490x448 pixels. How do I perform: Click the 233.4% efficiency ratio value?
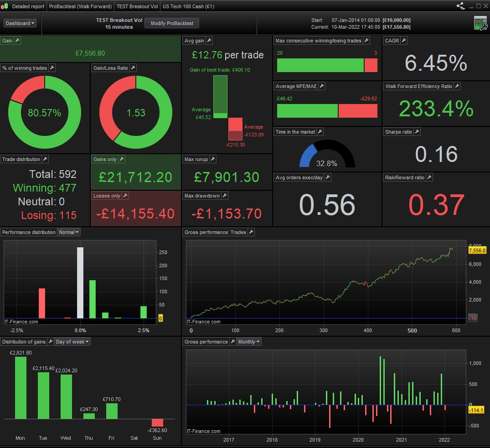pos(436,109)
